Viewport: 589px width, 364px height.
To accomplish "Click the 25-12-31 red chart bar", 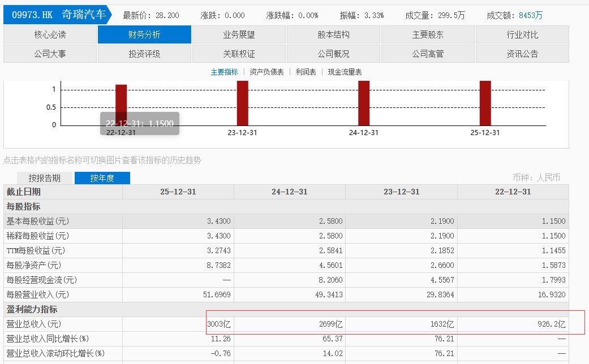I will pos(485,103).
